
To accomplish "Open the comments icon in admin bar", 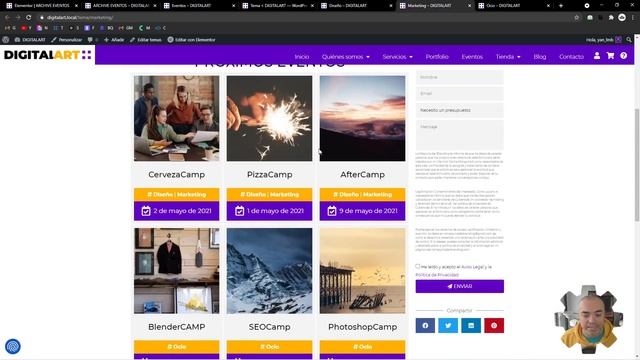I will [91, 40].
